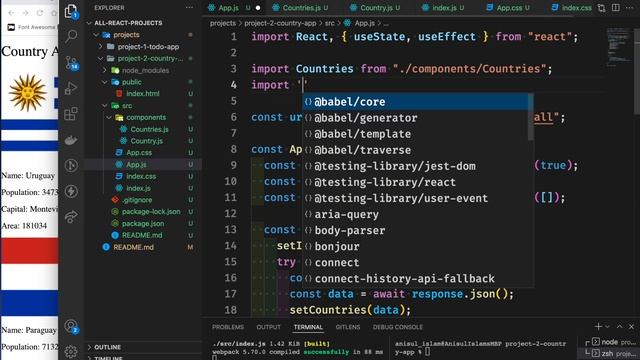
Task: Click the open changes icon in editor toolbar
Action: coord(602,8)
